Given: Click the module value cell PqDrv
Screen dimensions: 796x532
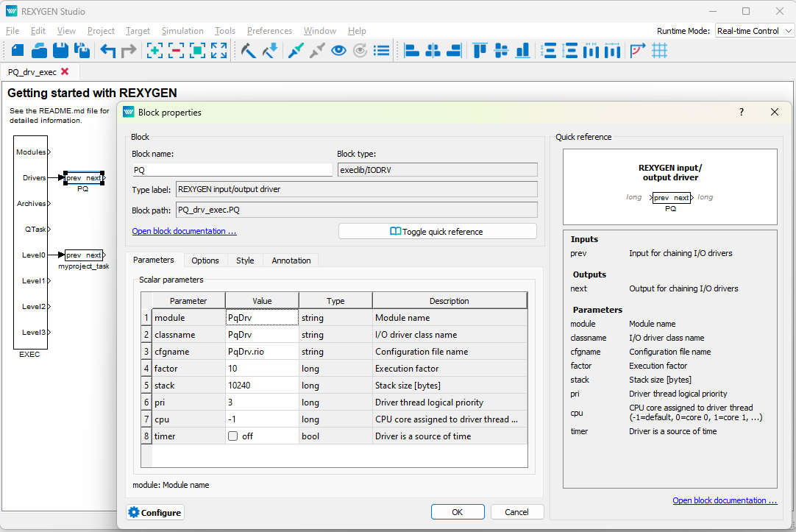Looking at the screenshot, I should point(262,318).
